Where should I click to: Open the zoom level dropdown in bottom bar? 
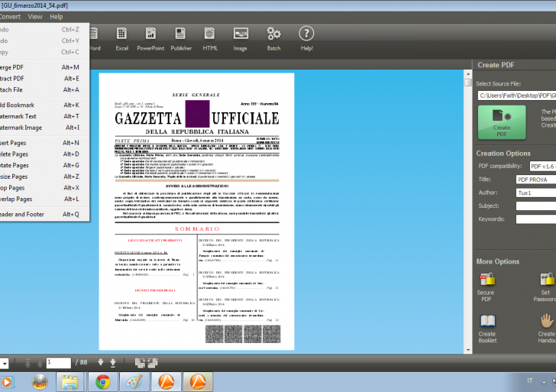[4, 362]
